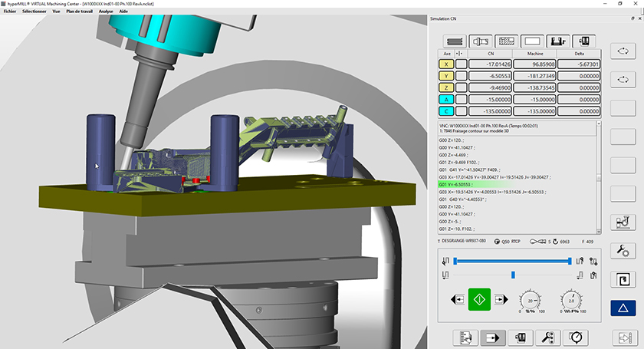Click the first rotation arrow button
Screen dimensions: 644x349
click(623, 51)
